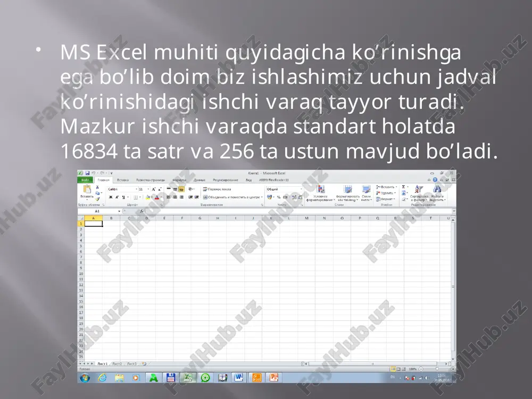Switch to the Рецензирование tab

coord(225,180)
